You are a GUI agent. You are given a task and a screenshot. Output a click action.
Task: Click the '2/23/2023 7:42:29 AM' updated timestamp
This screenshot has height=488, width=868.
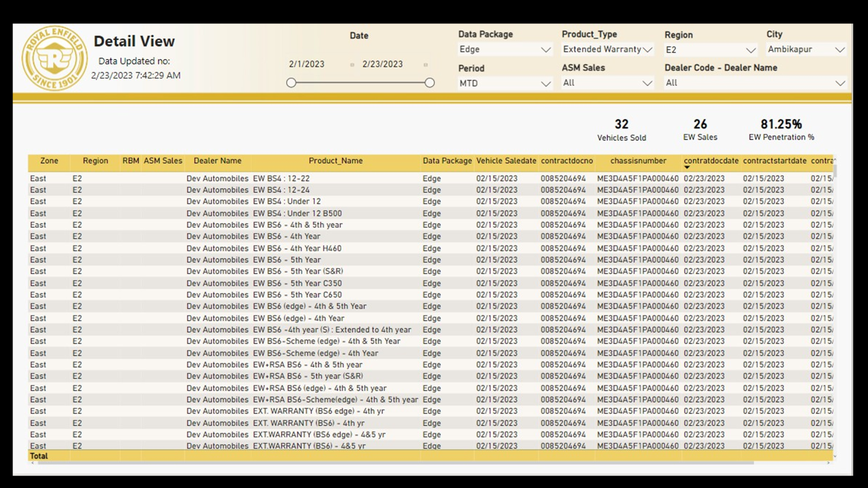136,75
